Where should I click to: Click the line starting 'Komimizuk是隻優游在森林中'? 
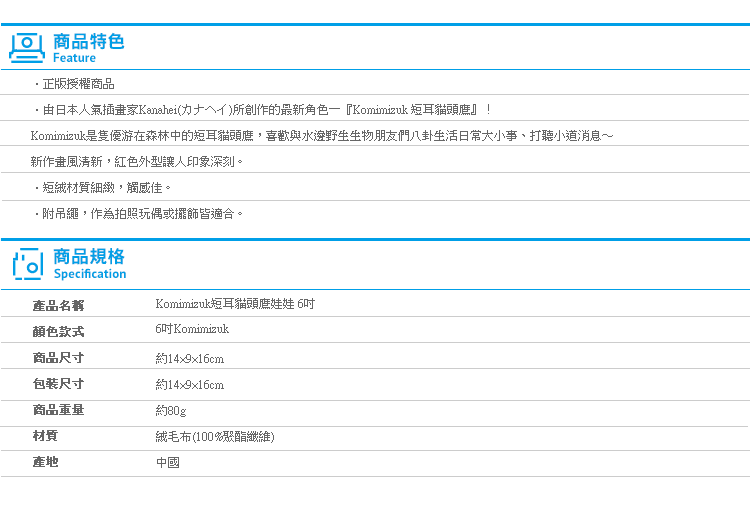click(x=321, y=136)
